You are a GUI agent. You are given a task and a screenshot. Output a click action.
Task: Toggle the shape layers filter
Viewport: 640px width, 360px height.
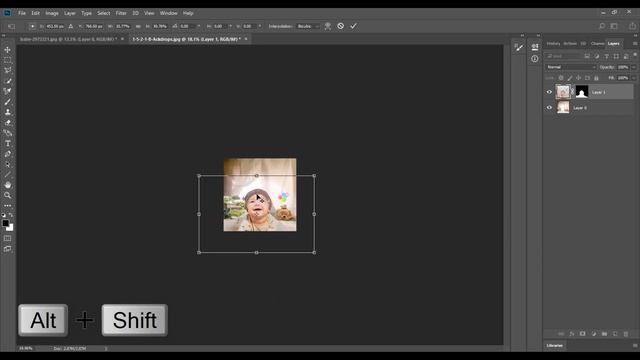click(616, 56)
